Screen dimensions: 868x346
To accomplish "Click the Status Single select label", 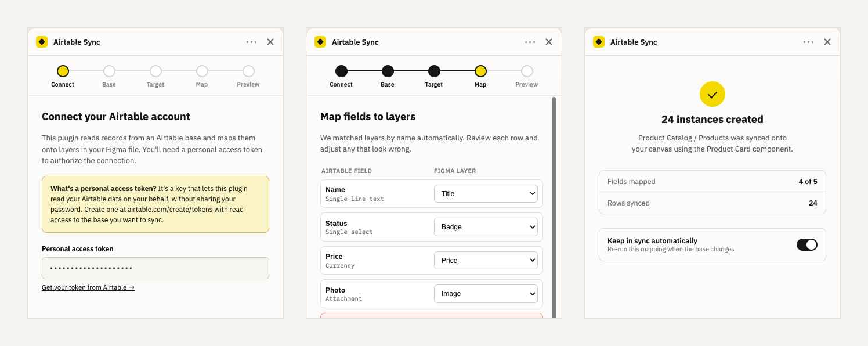I will 349,227.
